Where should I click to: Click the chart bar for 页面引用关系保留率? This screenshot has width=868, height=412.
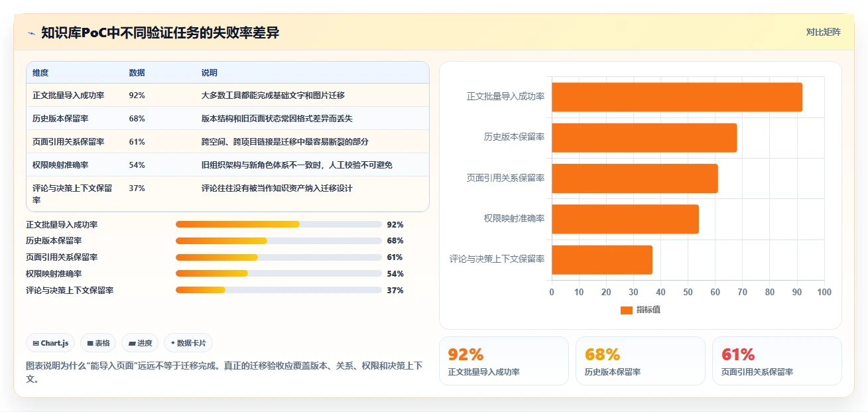[x=635, y=178]
